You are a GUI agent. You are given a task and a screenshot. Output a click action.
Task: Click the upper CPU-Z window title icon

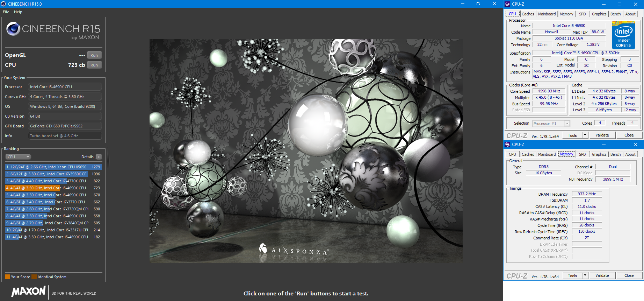pos(507,4)
